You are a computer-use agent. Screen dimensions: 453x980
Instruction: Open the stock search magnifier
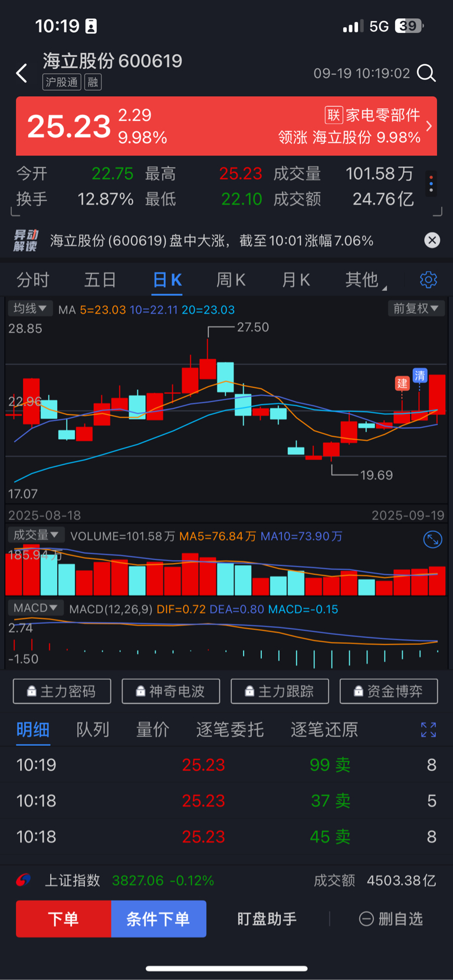click(426, 73)
